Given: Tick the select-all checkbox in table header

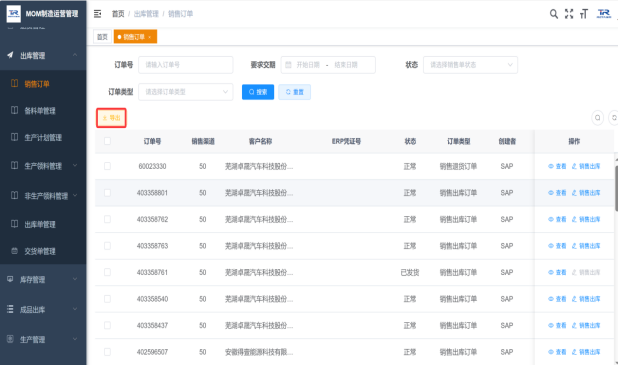Looking at the screenshot, I should pos(107,141).
